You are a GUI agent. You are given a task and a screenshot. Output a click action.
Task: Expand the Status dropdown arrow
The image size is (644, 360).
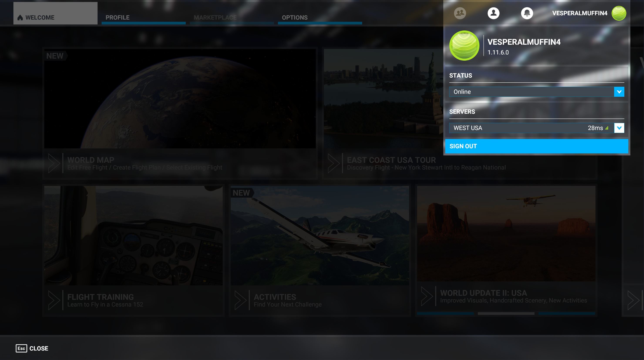click(x=619, y=92)
